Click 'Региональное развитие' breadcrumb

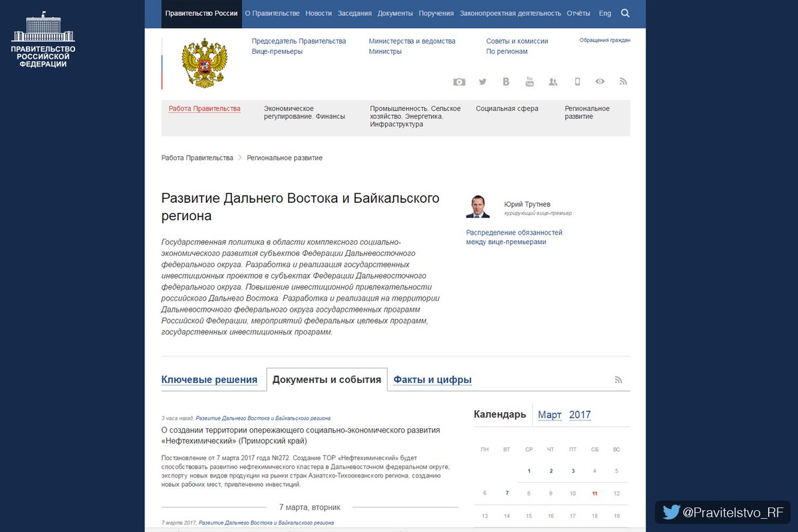click(x=285, y=158)
